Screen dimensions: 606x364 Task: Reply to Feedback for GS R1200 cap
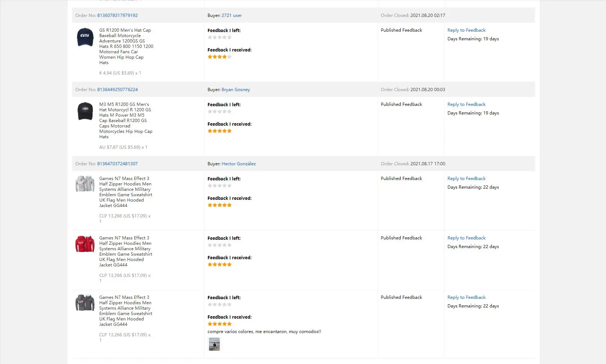pyautogui.click(x=466, y=30)
